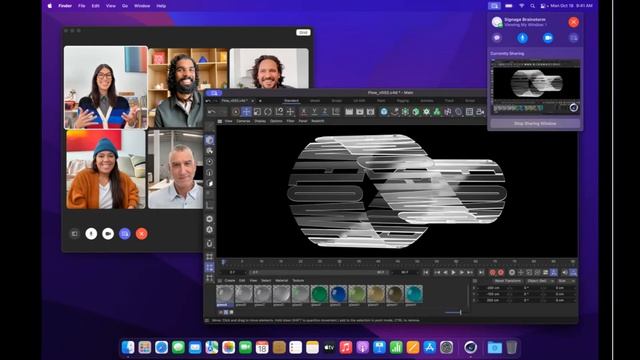640x360 pixels.
Task: Toggle Z axis lock in Cinema 4D
Action: 325,111
